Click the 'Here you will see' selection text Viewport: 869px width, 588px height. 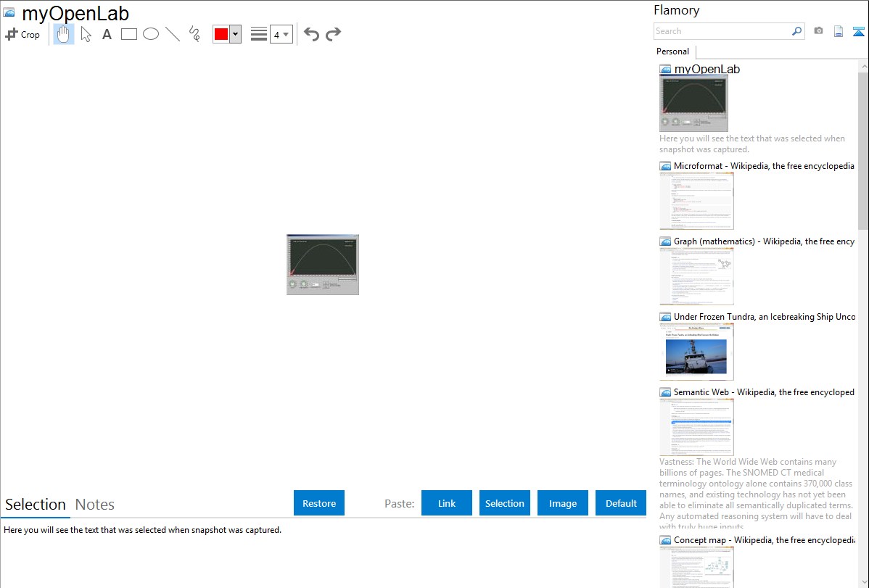pyautogui.click(x=142, y=530)
